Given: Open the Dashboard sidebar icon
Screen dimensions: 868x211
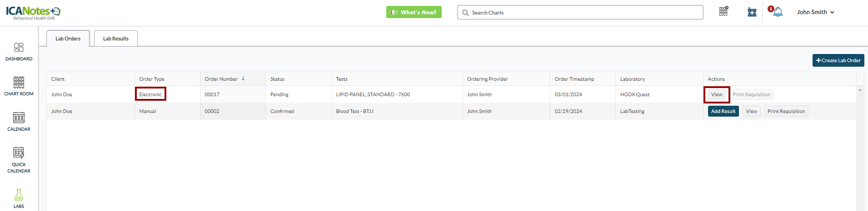Looking at the screenshot, I should click(19, 48).
